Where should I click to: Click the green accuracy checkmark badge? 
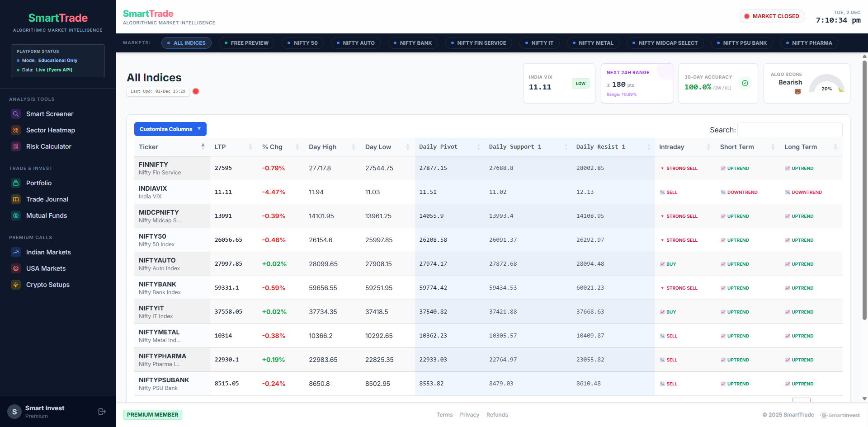coord(745,83)
